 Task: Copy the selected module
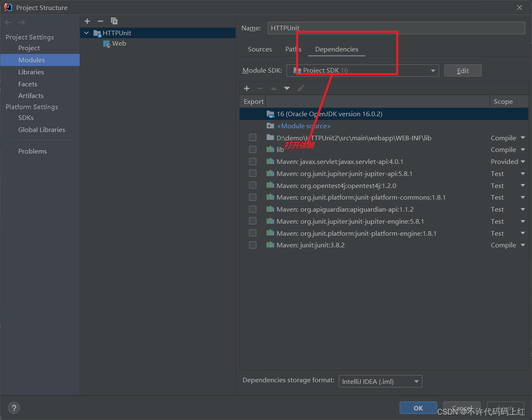(114, 21)
